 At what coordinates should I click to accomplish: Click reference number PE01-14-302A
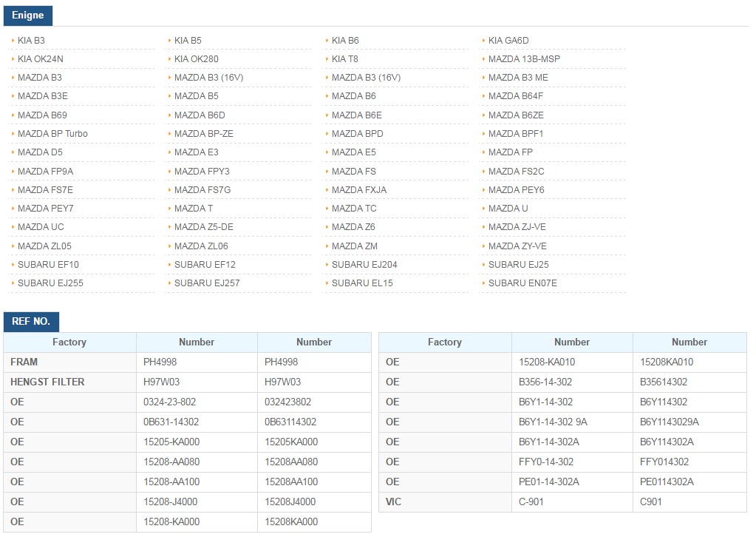[x=549, y=482]
